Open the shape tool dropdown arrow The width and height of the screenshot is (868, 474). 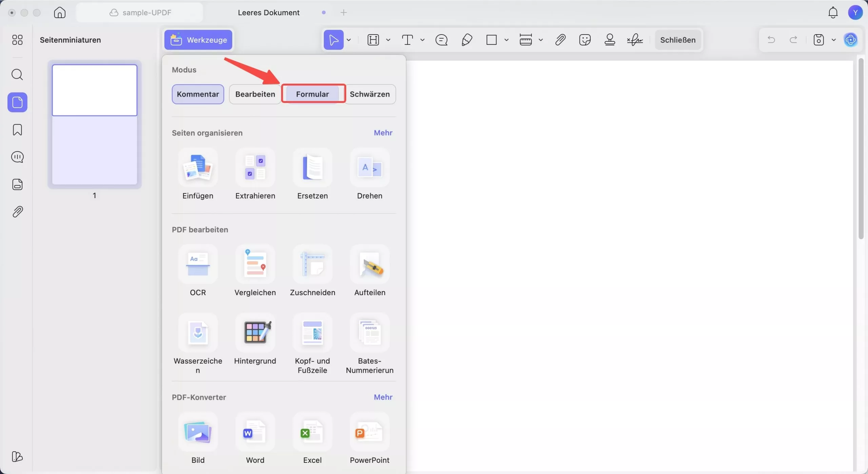point(506,40)
